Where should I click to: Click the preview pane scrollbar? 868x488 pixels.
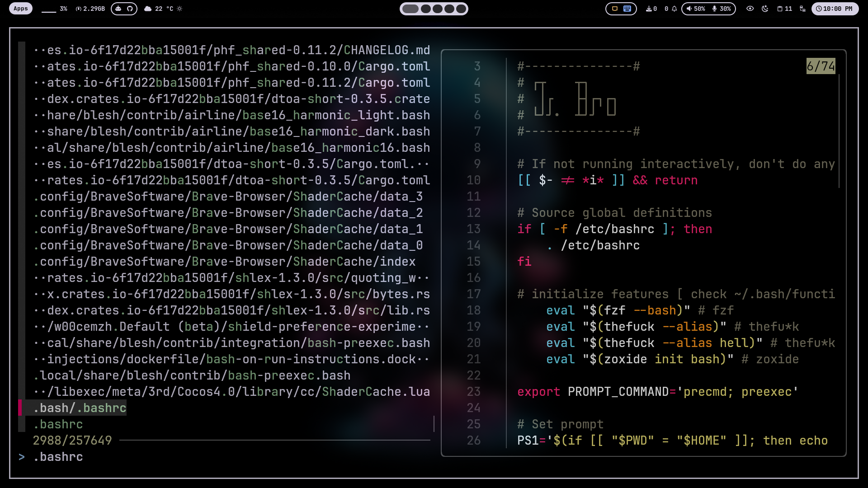pyautogui.click(x=839, y=131)
